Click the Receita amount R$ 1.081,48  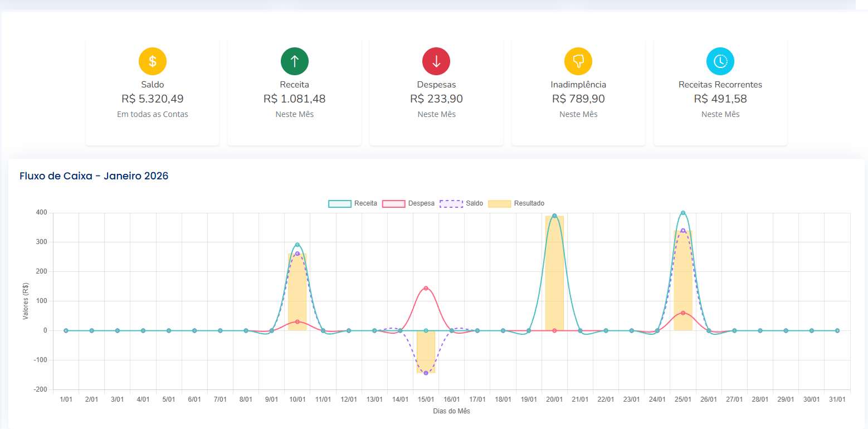294,99
